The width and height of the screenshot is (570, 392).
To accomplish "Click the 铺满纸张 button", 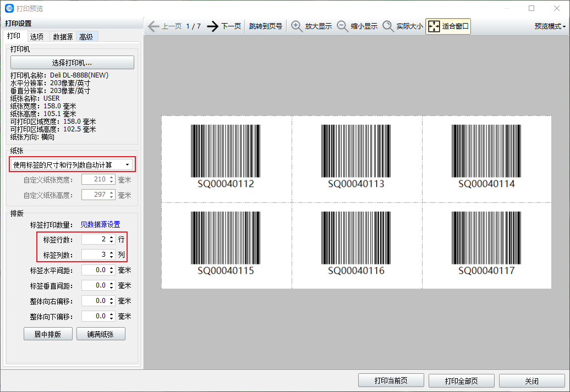I will pyautogui.click(x=101, y=334).
